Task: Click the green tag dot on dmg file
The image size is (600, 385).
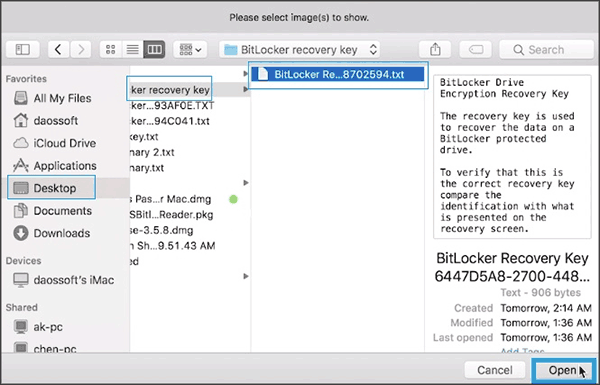Action: [x=233, y=199]
